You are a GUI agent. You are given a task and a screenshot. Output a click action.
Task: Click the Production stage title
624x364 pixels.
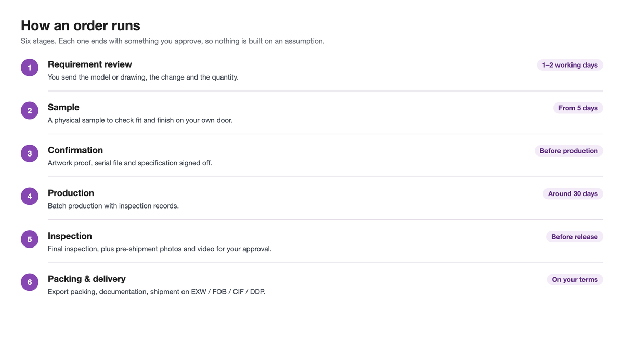pyautogui.click(x=71, y=193)
